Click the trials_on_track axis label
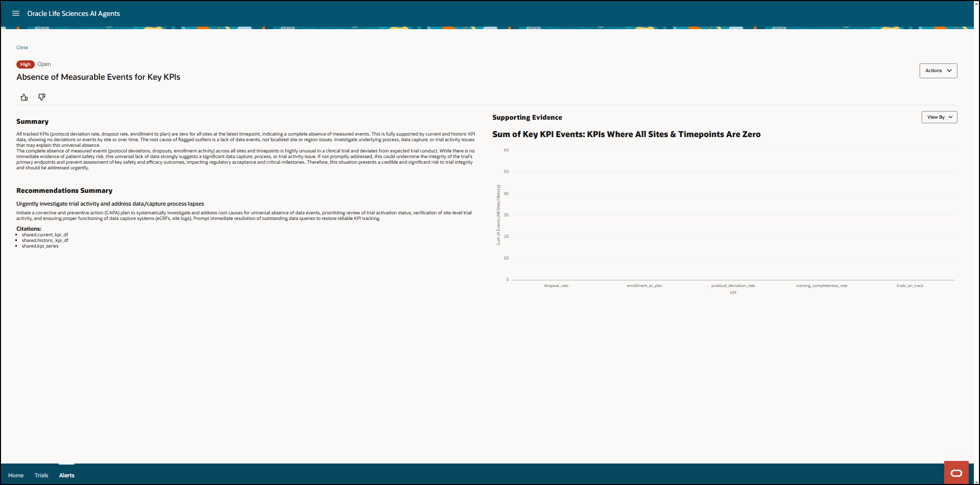The image size is (980, 485). coord(910,285)
